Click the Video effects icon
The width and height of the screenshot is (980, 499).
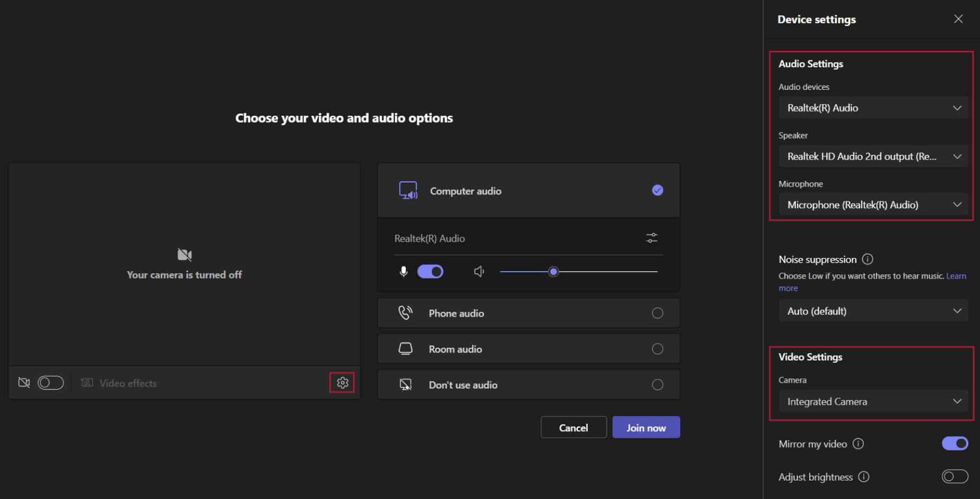[87, 383]
